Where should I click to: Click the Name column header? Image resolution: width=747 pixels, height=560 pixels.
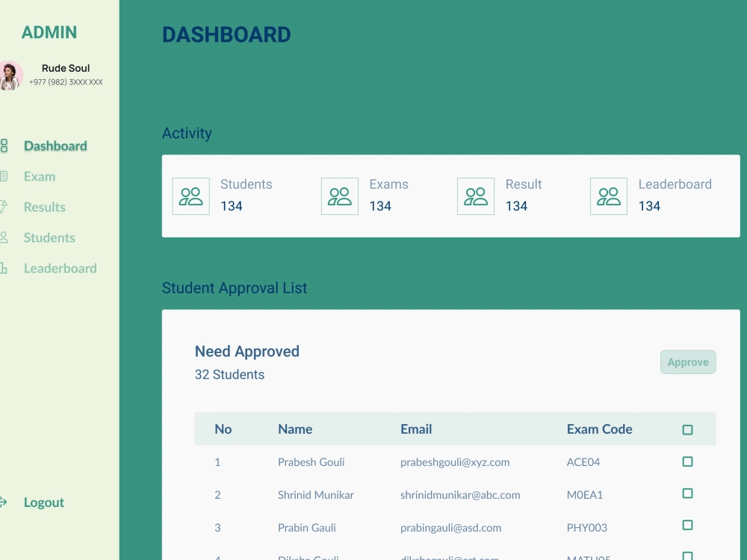coord(295,429)
